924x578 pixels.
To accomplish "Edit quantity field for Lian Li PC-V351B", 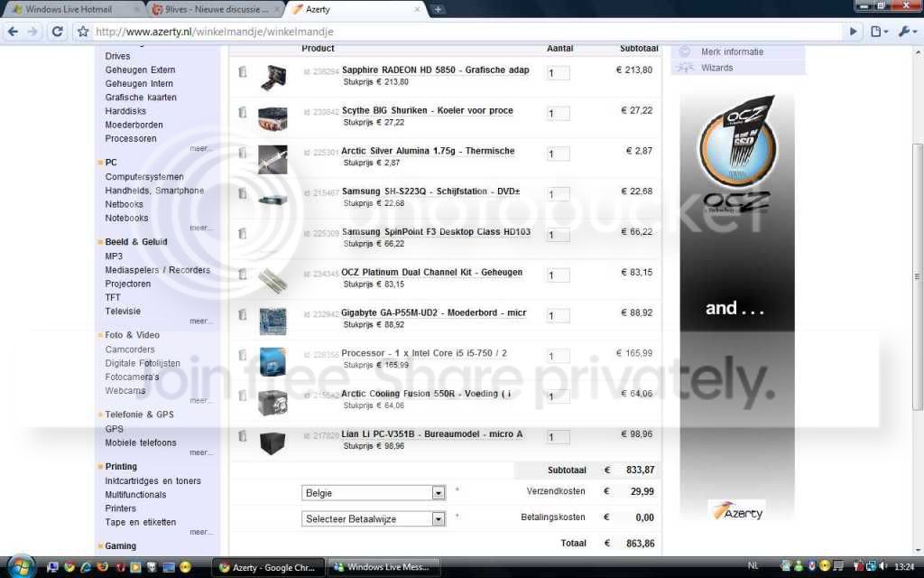I will 558,437.
